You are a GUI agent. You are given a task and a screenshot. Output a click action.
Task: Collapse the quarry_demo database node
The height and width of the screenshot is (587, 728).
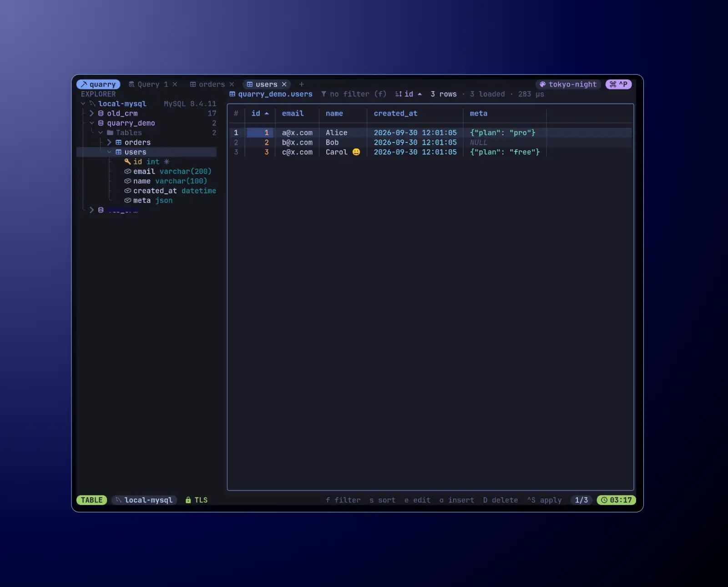[92, 123]
